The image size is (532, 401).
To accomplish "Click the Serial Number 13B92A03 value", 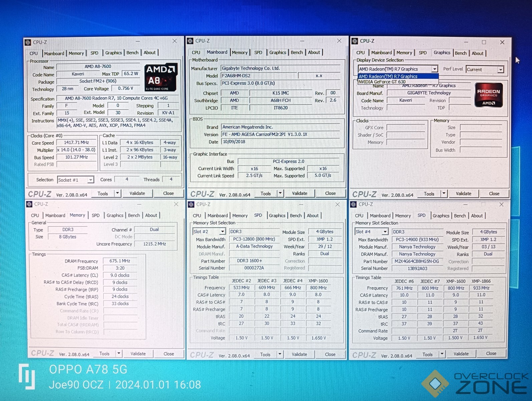I will point(417,268).
